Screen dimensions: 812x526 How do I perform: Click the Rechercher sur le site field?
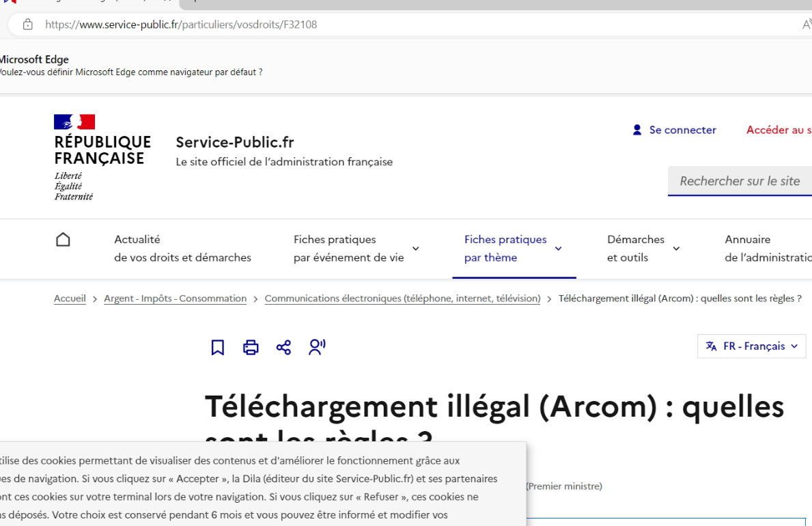740,181
